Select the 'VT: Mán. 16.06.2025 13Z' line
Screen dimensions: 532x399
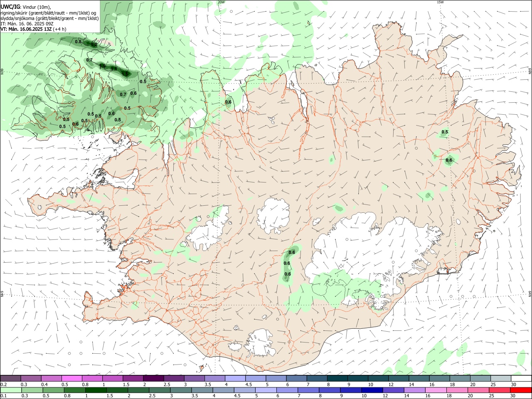click(x=26, y=29)
